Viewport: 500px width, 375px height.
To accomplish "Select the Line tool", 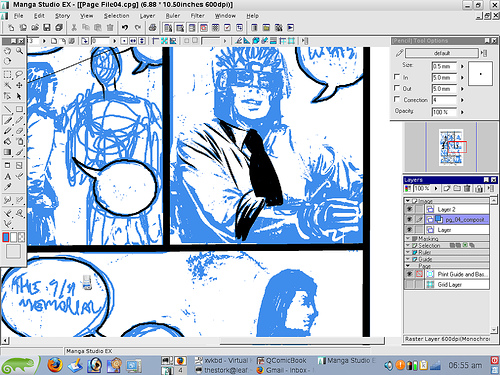I will (x=7, y=109).
